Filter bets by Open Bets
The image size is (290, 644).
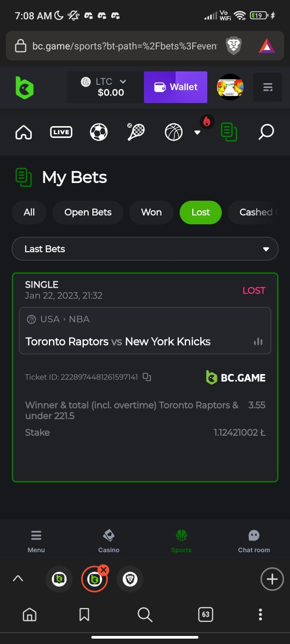pyautogui.click(x=88, y=213)
